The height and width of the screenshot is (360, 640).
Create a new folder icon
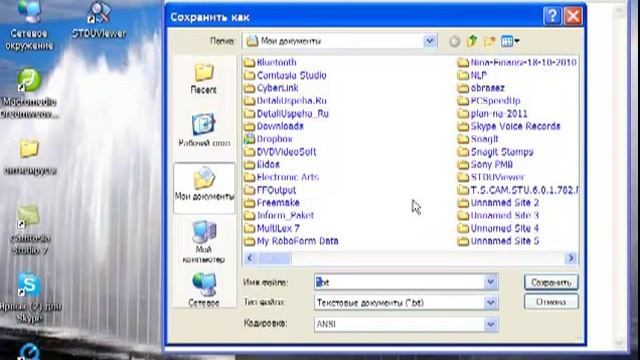pyautogui.click(x=489, y=41)
